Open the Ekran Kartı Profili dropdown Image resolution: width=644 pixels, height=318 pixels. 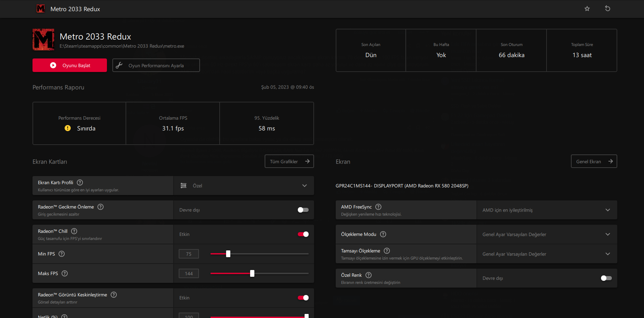click(244, 186)
